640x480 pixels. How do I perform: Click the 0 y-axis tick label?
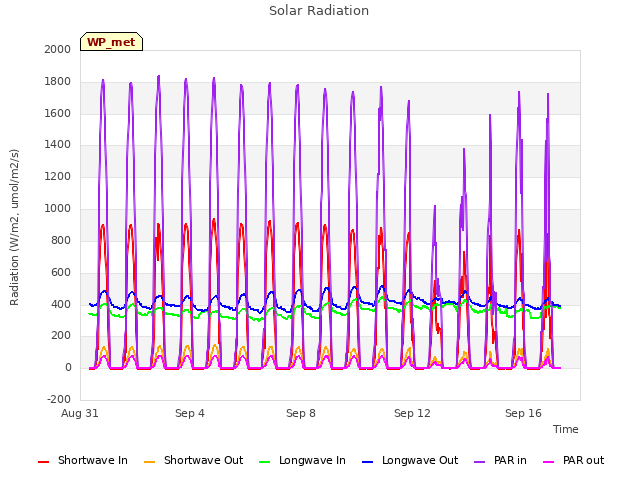tap(68, 367)
